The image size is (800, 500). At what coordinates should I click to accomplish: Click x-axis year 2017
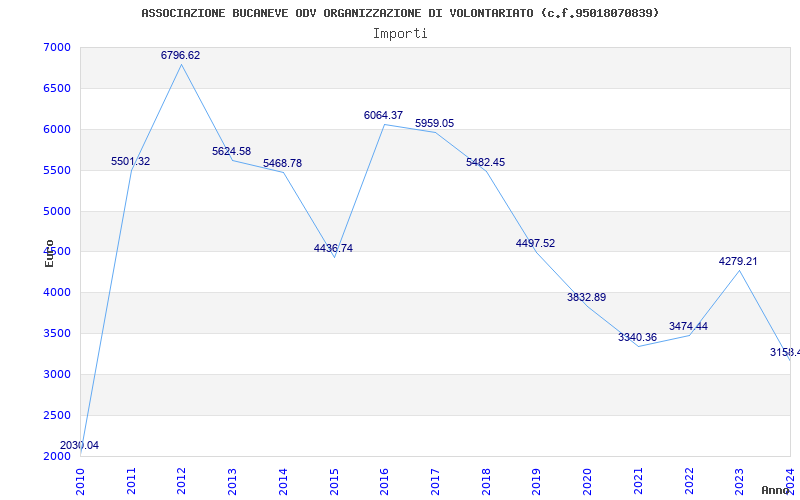(x=435, y=482)
